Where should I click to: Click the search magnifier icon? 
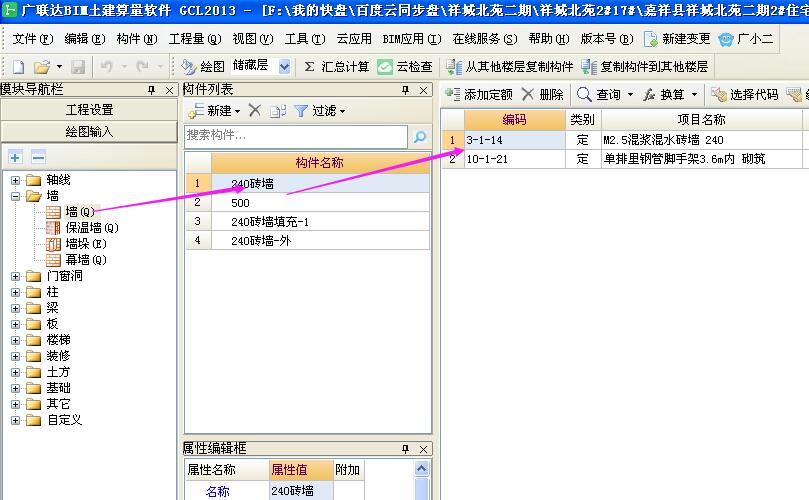click(x=420, y=136)
